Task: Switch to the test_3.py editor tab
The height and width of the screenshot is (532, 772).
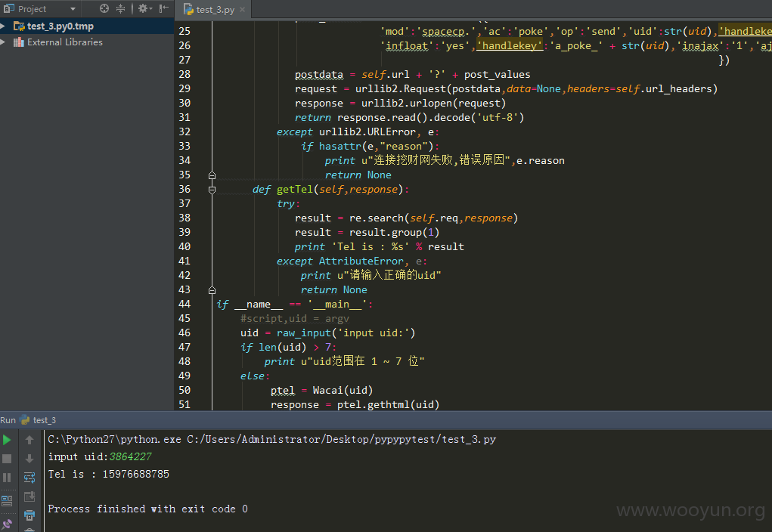Action: coord(215,9)
